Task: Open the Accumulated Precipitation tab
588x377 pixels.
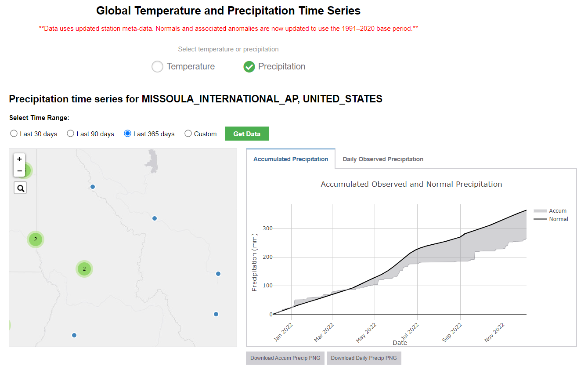Action: point(291,159)
